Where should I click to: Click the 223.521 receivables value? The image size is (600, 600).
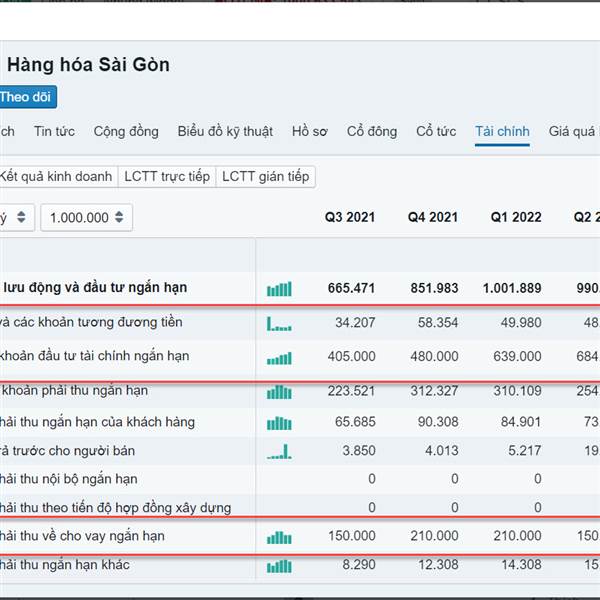351,391
